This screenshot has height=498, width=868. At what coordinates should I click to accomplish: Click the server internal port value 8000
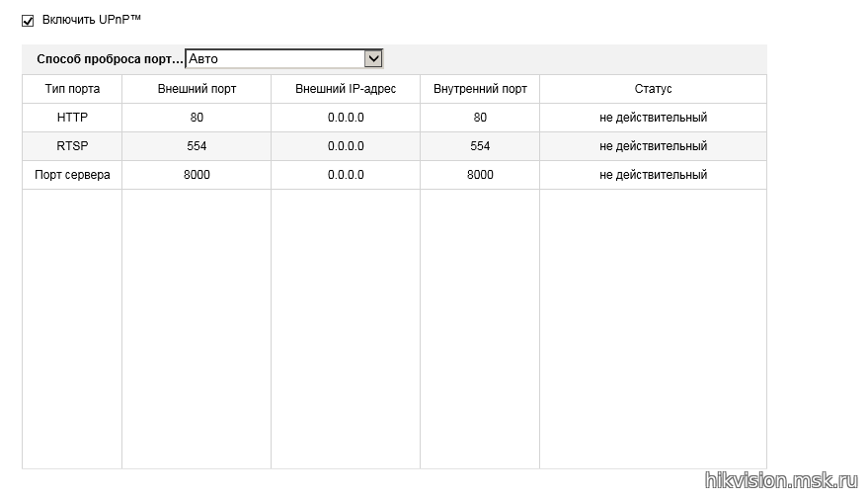click(480, 175)
